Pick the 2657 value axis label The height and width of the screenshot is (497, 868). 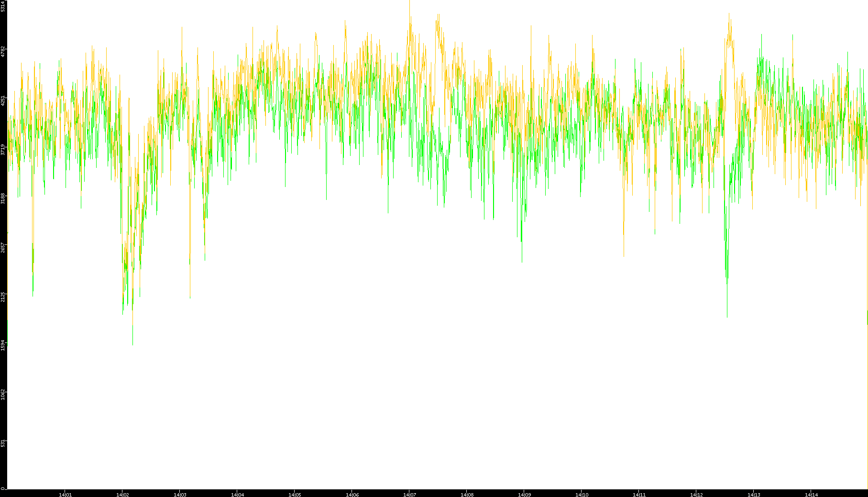3,247
